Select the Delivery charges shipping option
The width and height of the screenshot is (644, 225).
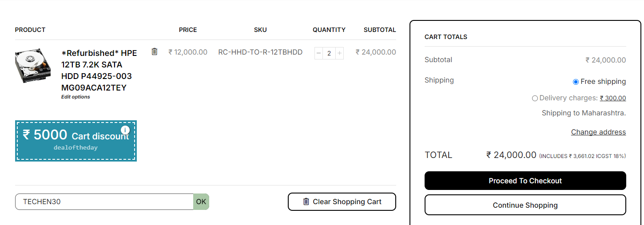(x=535, y=98)
